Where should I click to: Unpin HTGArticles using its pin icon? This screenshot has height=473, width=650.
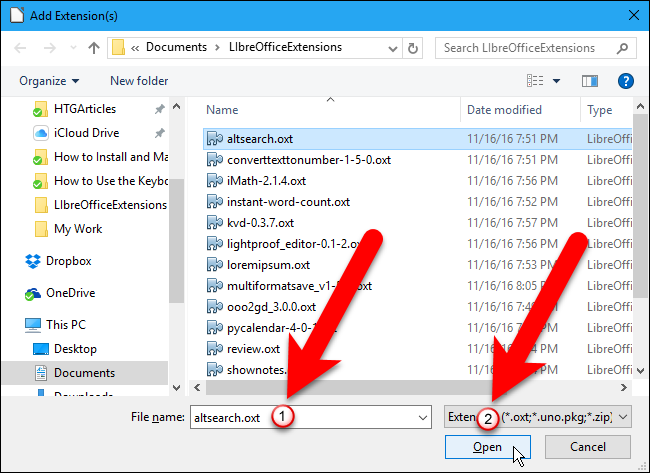pos(160,109)
